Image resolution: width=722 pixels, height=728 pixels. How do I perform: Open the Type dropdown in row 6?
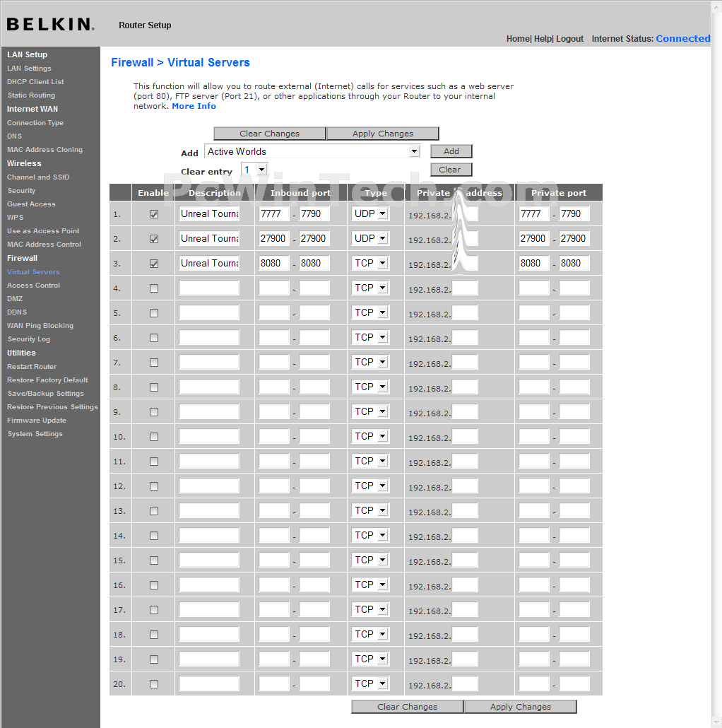(369, 337)
